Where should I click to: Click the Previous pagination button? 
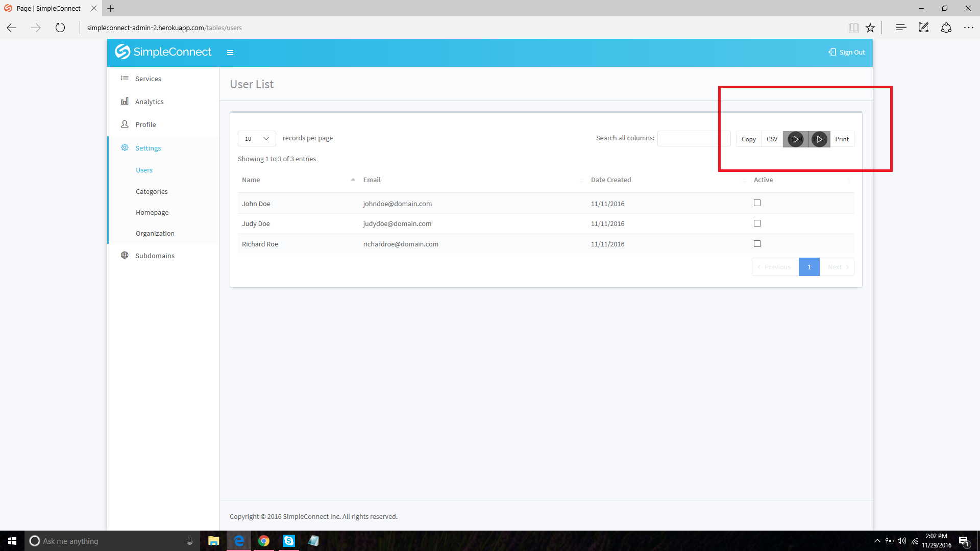(775, 267)
